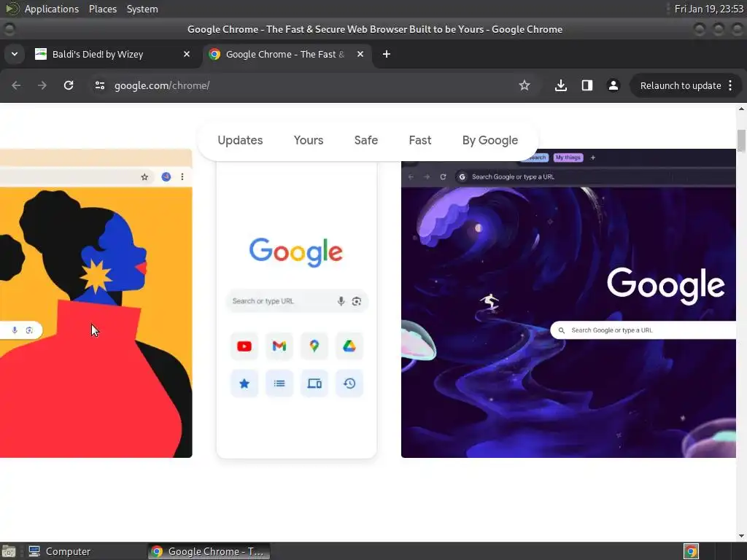
Task: Click the reload icon in dark mockup toolbar
Action: coord(443,176)
